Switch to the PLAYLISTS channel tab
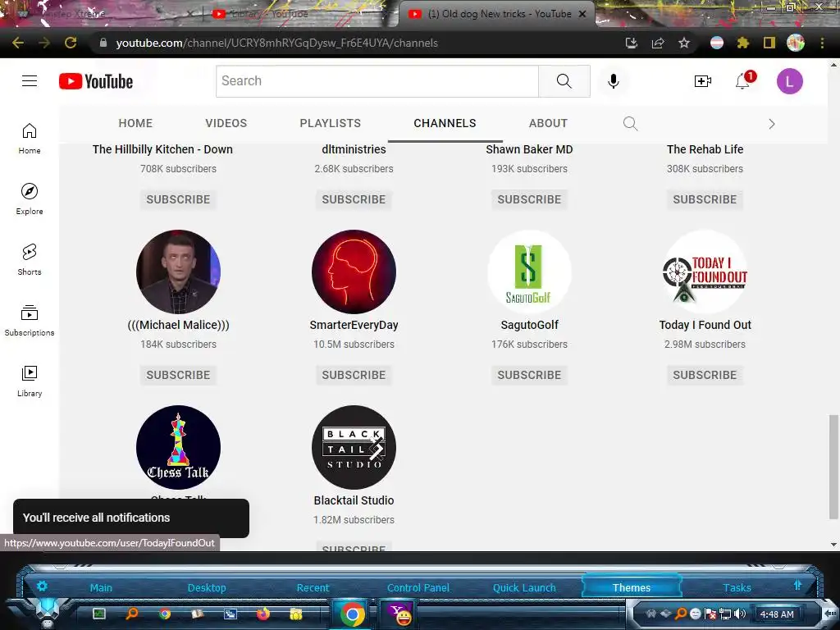840x630 pixels. tap(330, 123)
